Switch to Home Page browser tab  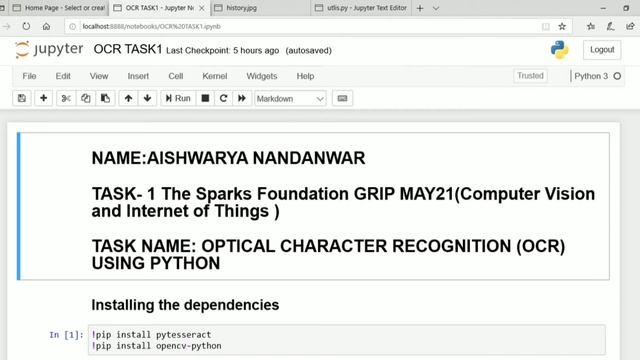[x=59, y=8]
